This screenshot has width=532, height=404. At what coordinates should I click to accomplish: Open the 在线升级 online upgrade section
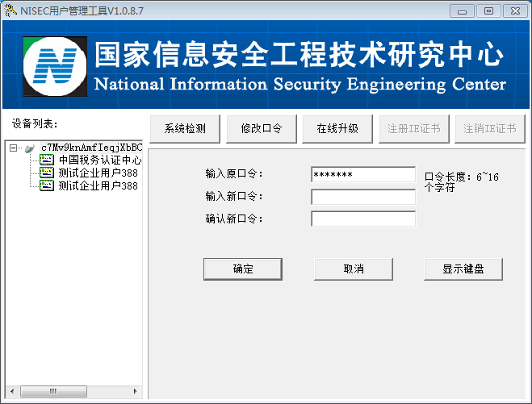[x=337, y=128]
